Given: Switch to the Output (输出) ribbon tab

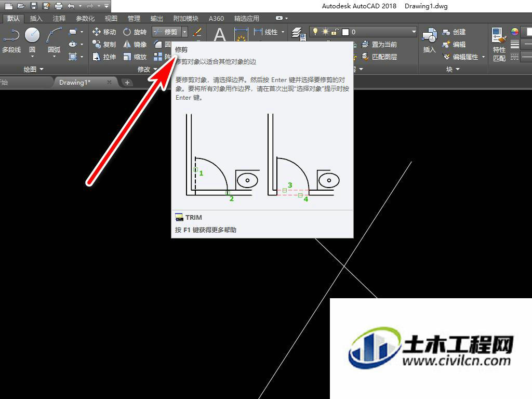Looking at the screenshot, I should click(157, 18).
